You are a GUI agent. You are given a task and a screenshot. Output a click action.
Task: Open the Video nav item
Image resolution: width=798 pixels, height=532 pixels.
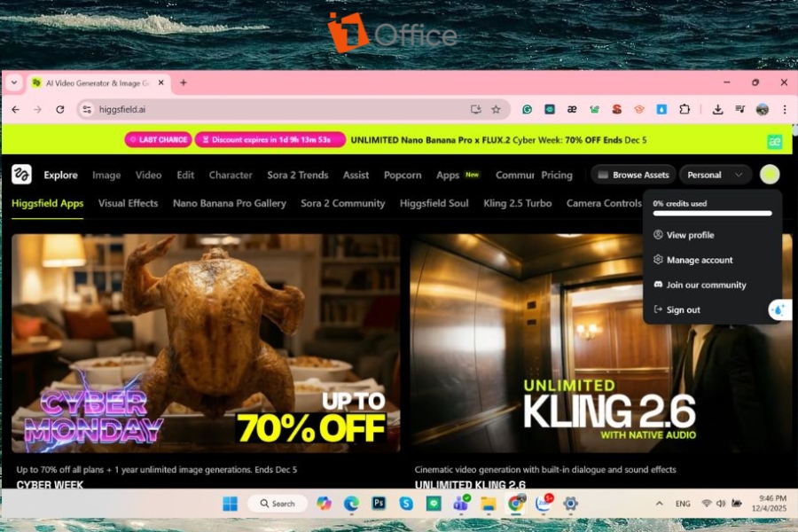149,176
